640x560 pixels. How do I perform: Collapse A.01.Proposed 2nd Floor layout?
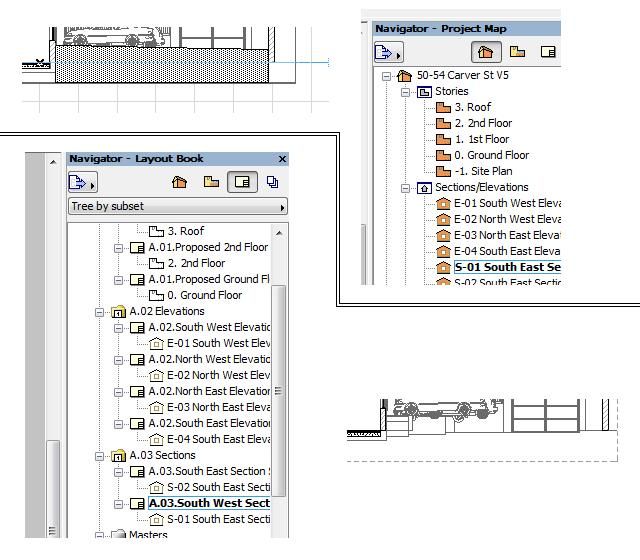click(x=118, y=248)
